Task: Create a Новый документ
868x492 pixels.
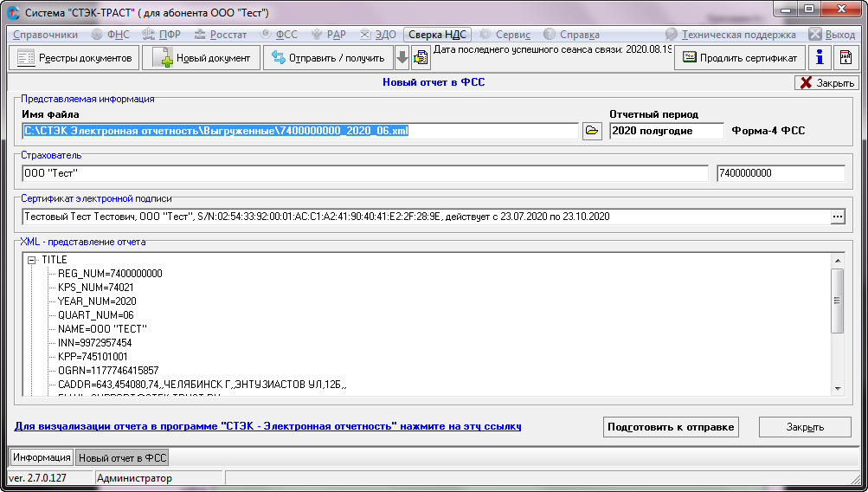Action: 201,58
